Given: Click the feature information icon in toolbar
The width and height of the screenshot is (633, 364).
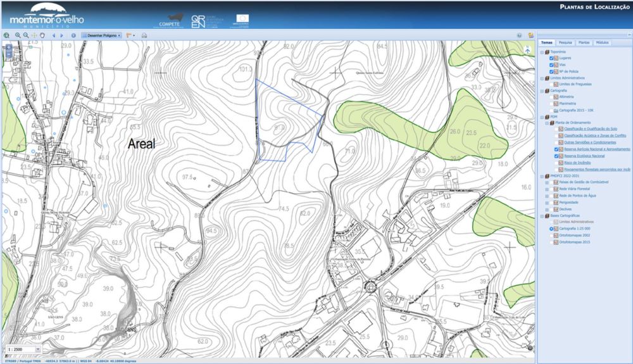Looking at the screenshot, I should tap(73, 35).
